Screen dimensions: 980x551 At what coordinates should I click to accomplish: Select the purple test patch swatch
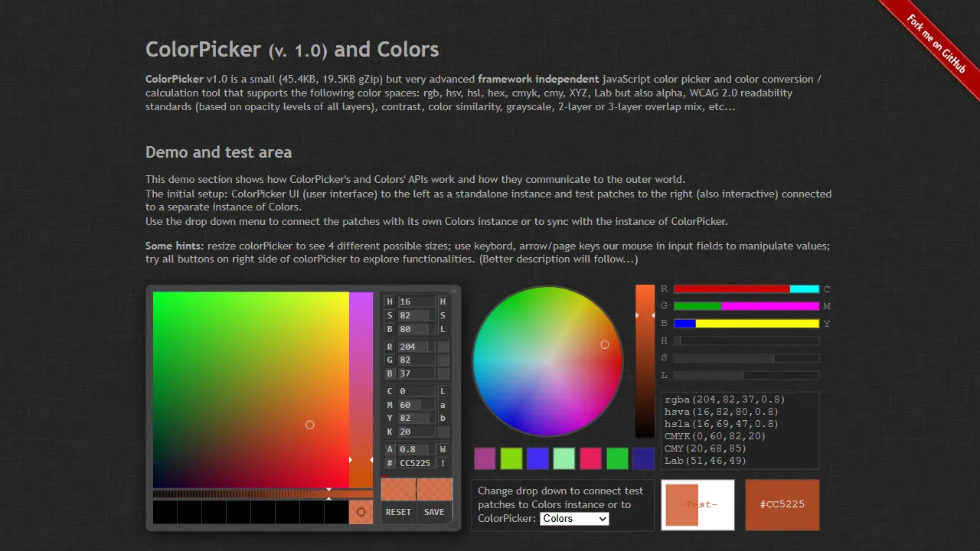[485, 458]
